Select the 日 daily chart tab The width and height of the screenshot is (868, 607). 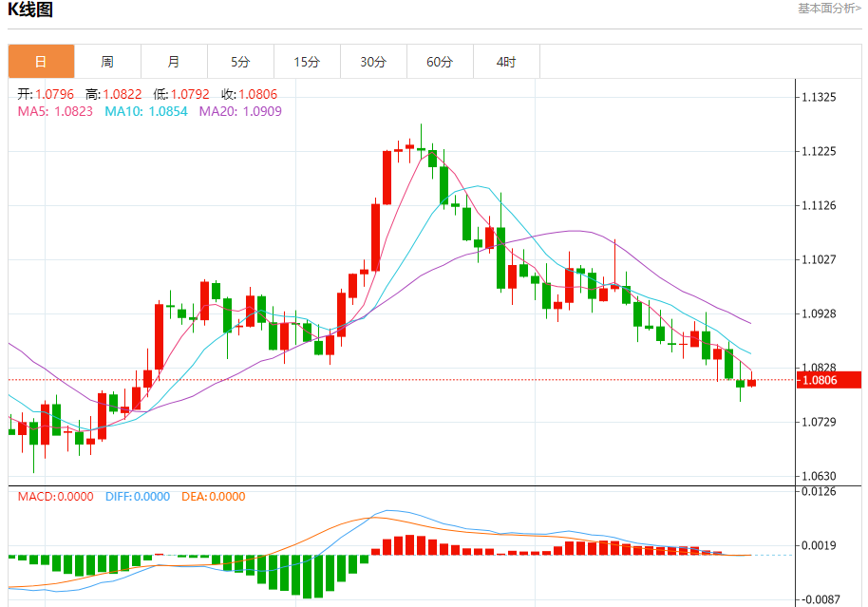[x=41, y=62]
